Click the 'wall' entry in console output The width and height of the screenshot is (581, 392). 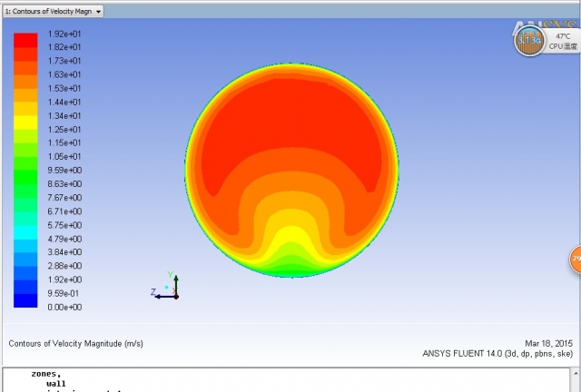pos(56,384)
